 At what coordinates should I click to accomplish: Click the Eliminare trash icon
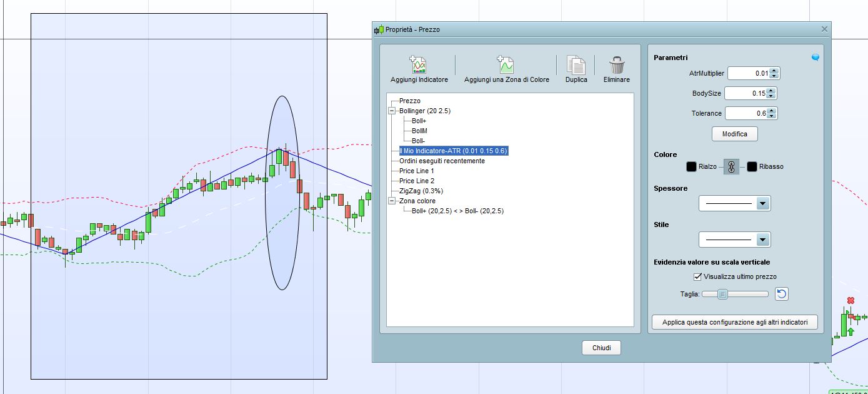617,65
